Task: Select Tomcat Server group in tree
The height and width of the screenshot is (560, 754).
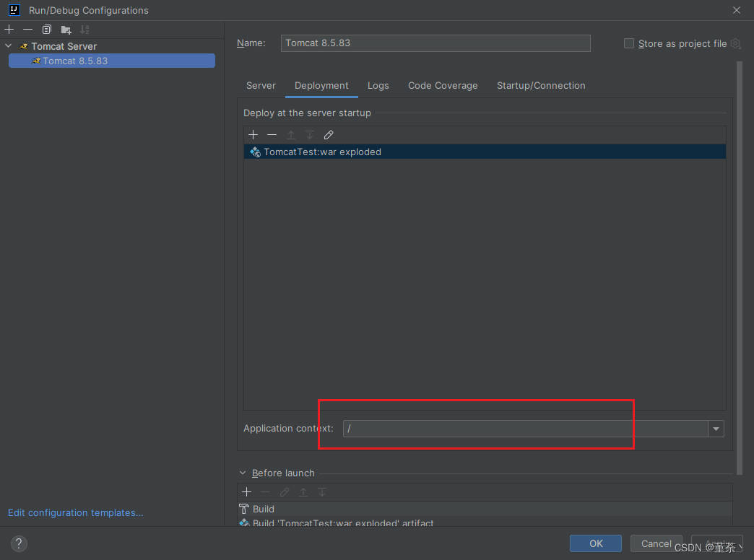Action: point(64,46)
